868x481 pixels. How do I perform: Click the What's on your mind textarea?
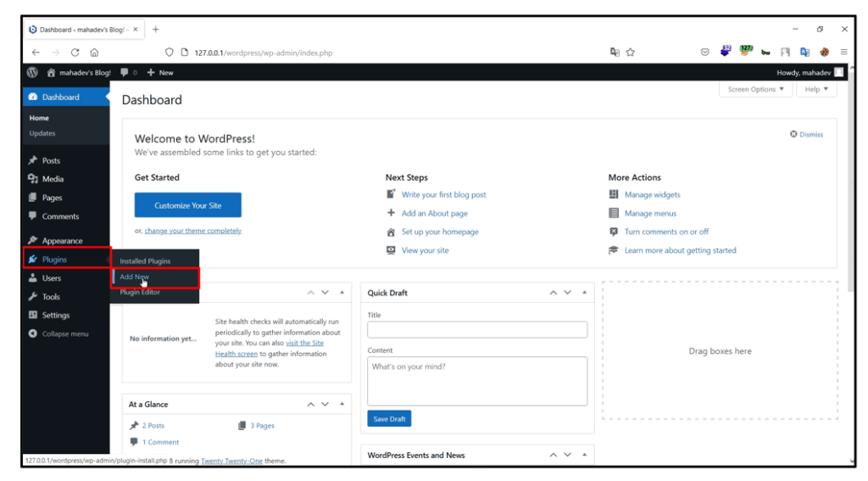coord(477,381)
